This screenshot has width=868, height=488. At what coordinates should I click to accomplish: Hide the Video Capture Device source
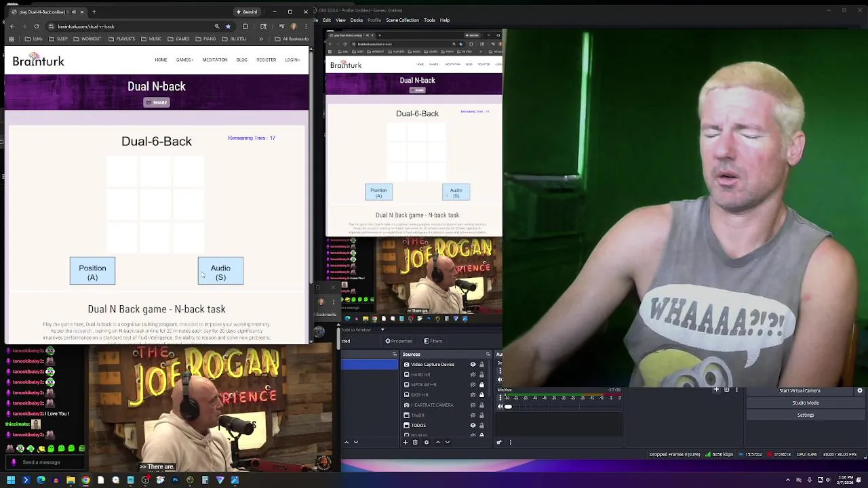click(473, 365)
